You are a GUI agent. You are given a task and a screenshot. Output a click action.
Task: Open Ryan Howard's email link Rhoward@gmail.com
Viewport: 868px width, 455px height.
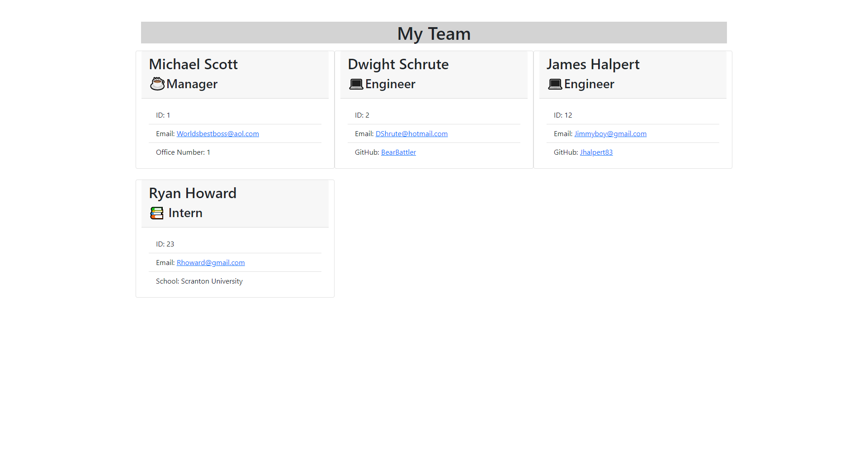[211, 262]
